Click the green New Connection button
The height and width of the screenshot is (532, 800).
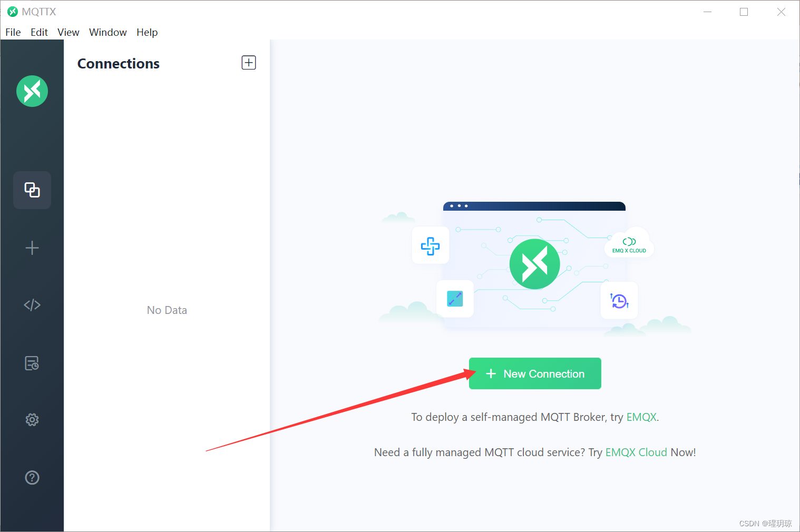[535, 373]
